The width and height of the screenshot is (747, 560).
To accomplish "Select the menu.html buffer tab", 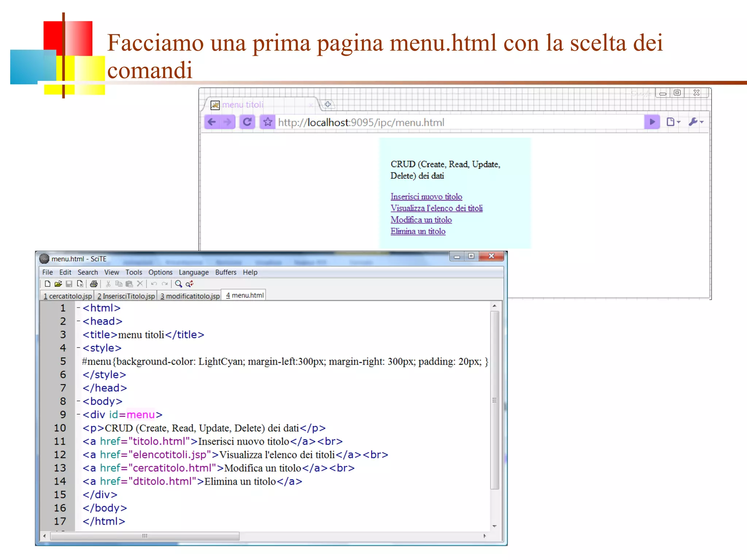I will [x=244, y=295].
